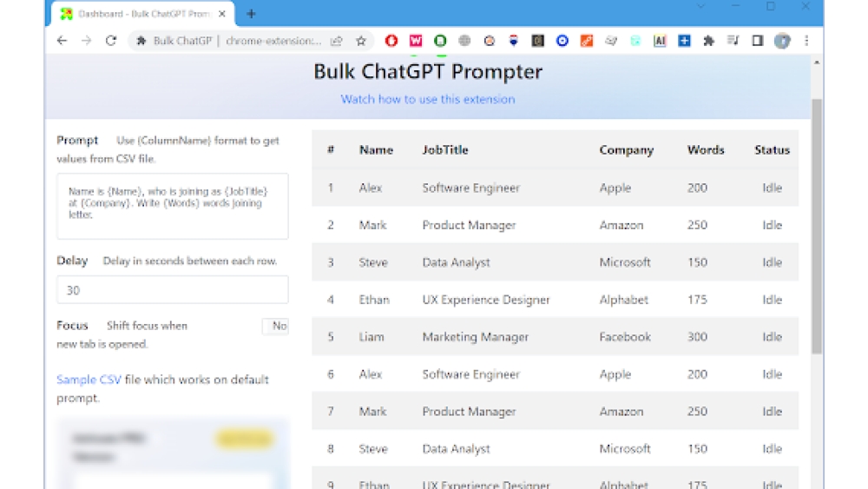Open the orange link extension icon
Image resolution: width=868 pixels, height=489 pixels.
pos(587,41)
